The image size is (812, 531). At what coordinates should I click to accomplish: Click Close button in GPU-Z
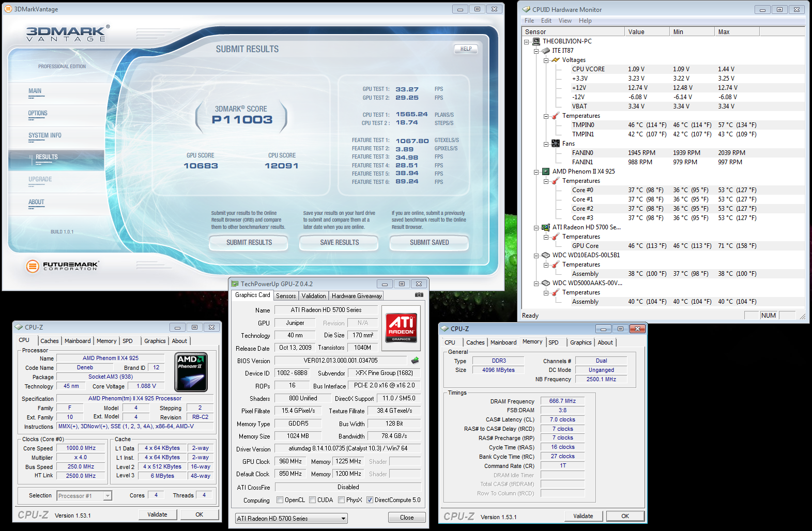pos(407,518)
